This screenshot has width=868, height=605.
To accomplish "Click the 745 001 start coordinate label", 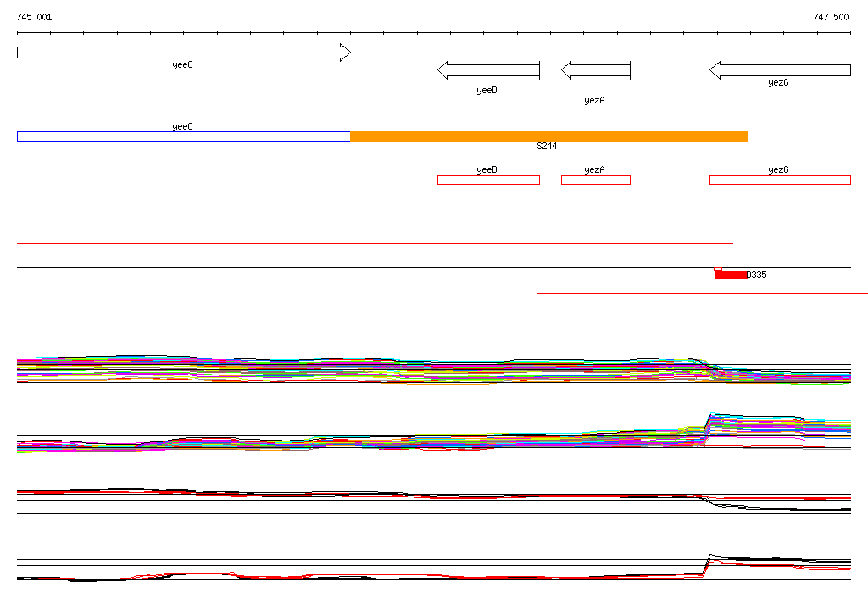I will click(34, 17).
